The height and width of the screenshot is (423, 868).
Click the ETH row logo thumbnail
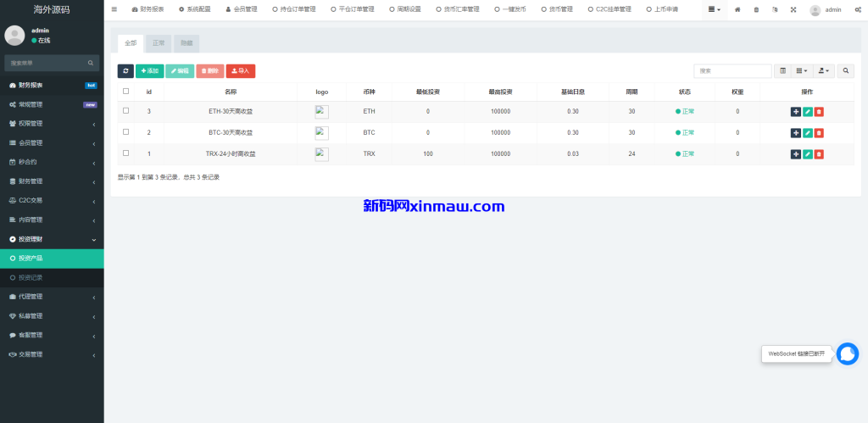pos(321,112)
